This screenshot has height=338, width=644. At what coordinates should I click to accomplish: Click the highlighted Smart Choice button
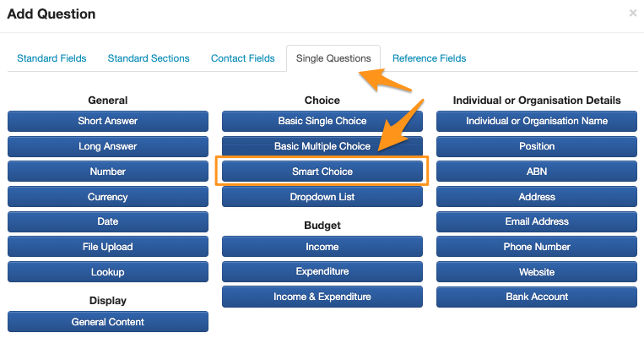322,172
